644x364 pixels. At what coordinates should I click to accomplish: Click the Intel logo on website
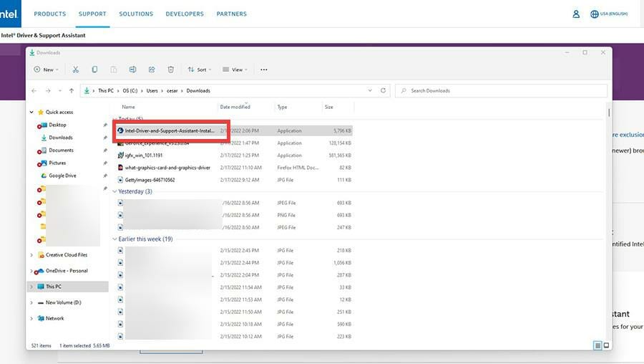[x=9, y=14]
